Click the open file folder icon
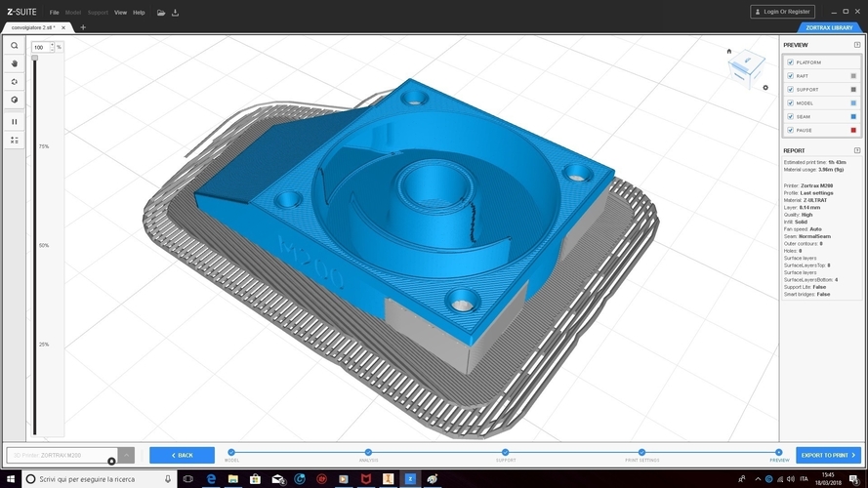 [160, 12]
